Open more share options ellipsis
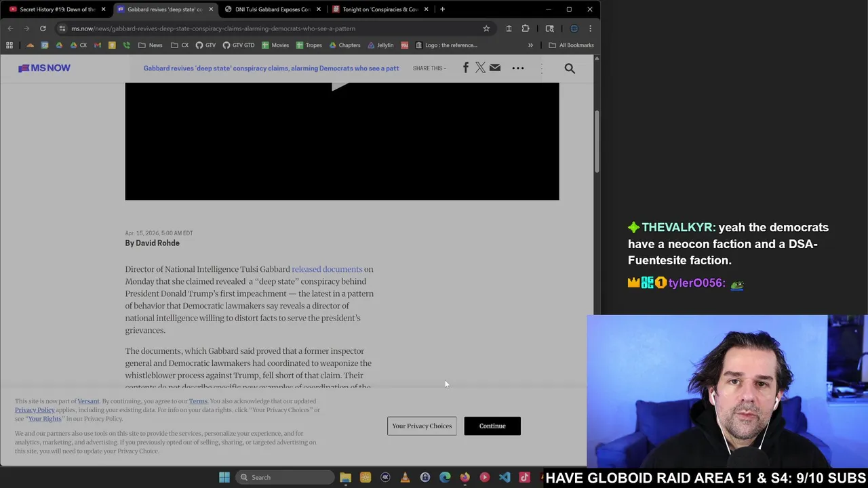This screenshot has height=488, width=868. point(518,68)
